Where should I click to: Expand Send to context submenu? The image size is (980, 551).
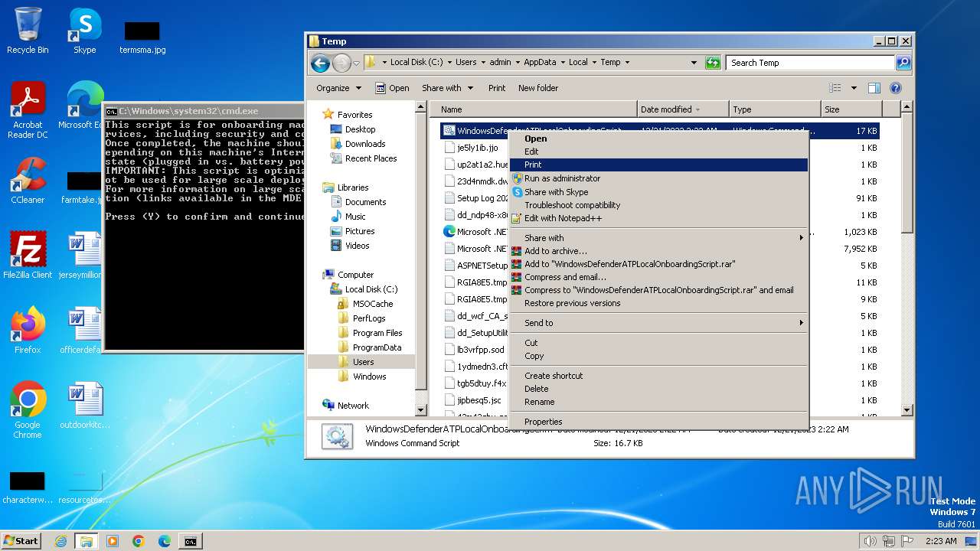658,323
